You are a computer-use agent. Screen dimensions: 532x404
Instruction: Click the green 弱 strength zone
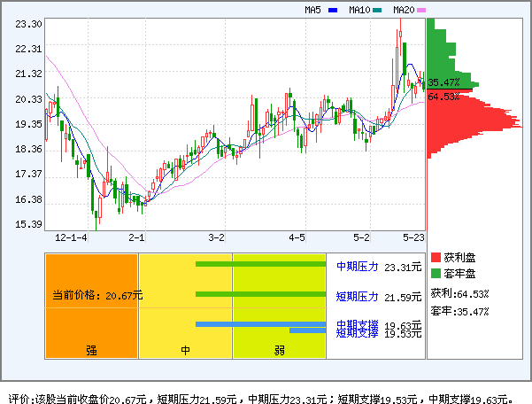coord(279,306)
